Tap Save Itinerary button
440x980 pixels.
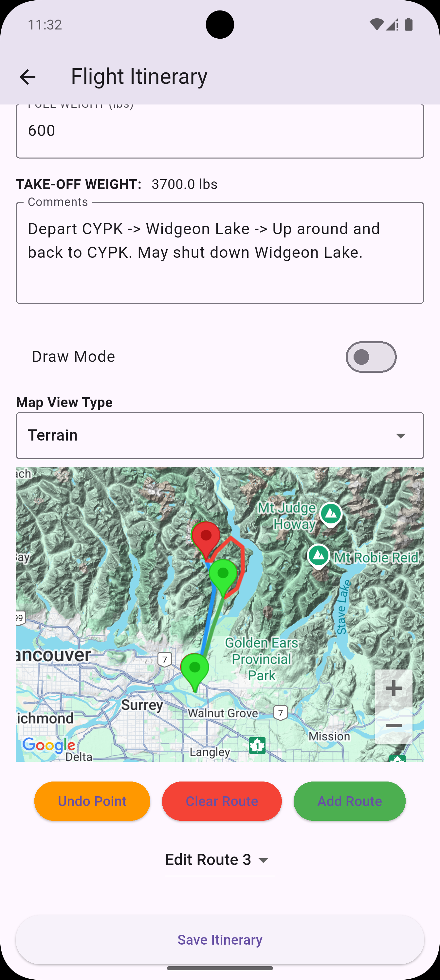click(x=220, y=940)
